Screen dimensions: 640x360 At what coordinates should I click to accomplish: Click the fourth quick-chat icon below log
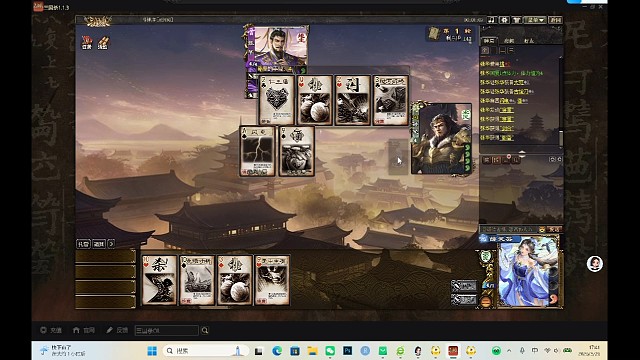point(516,160)
